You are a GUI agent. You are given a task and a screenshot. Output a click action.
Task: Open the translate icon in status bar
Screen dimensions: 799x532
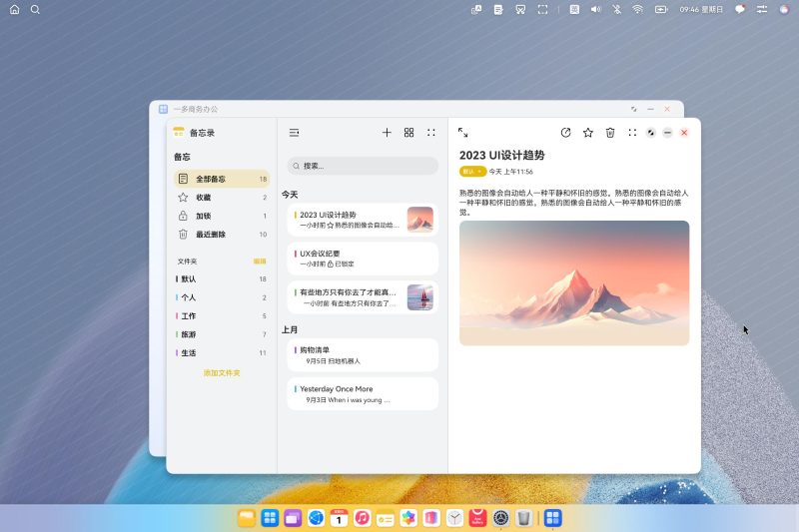[x=476, y=9]
